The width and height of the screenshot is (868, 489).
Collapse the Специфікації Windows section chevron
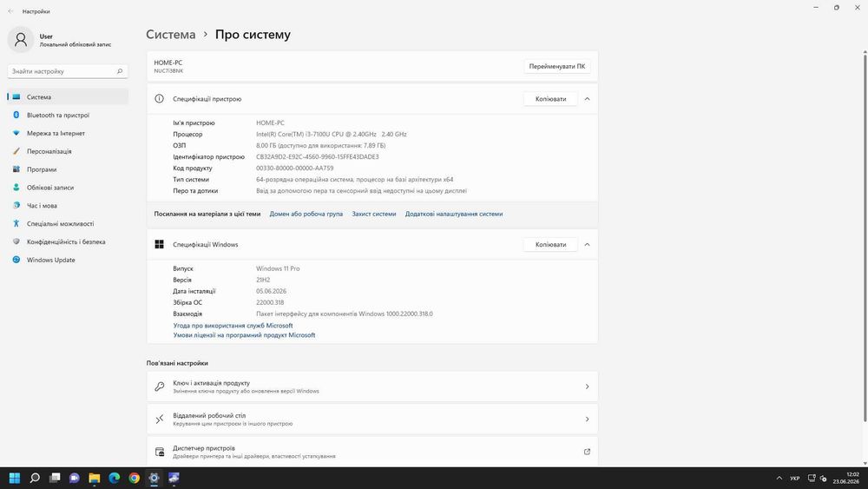tap(587, 244)
